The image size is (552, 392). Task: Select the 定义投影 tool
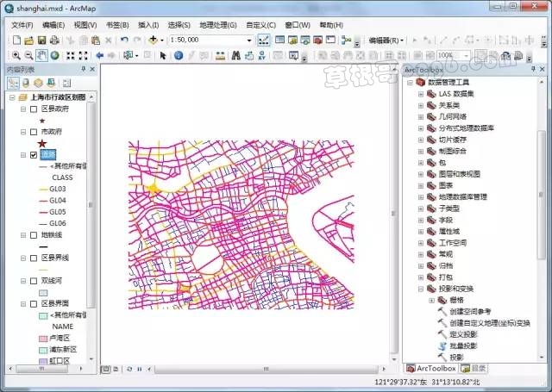pos(463,334)
